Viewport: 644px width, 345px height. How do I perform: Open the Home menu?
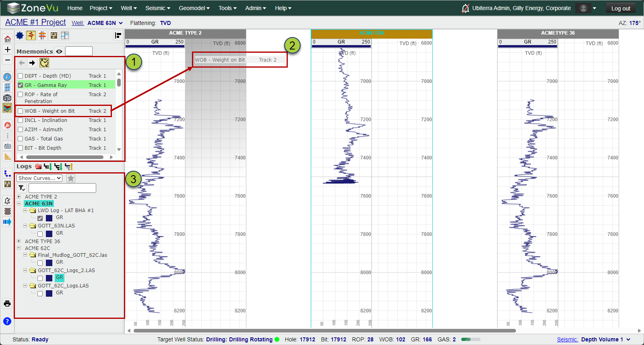(75, 8)
